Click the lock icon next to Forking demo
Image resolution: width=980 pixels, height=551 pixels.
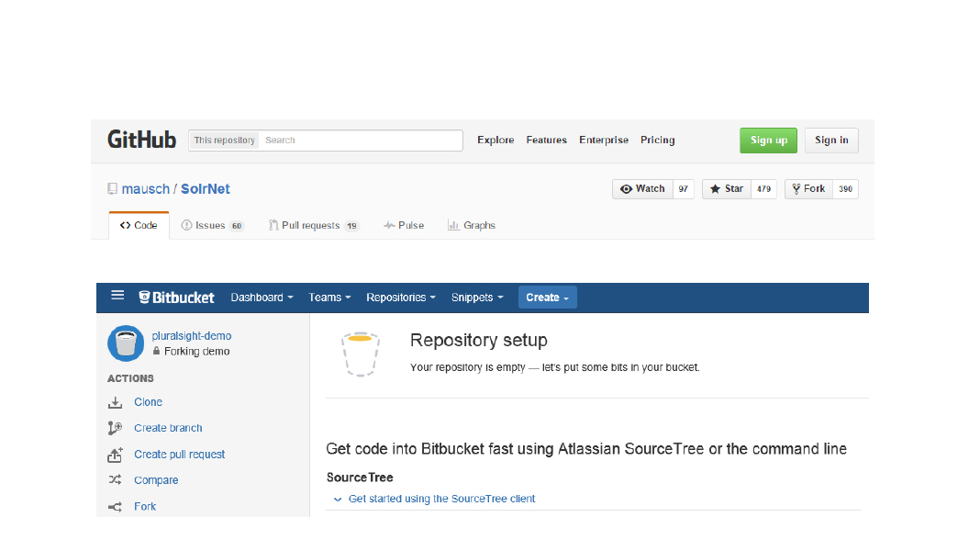click(156, 351)
